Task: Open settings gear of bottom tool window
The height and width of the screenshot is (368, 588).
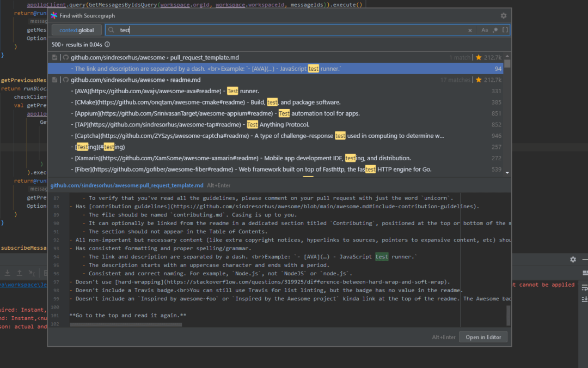Action: tap(573, 260)
